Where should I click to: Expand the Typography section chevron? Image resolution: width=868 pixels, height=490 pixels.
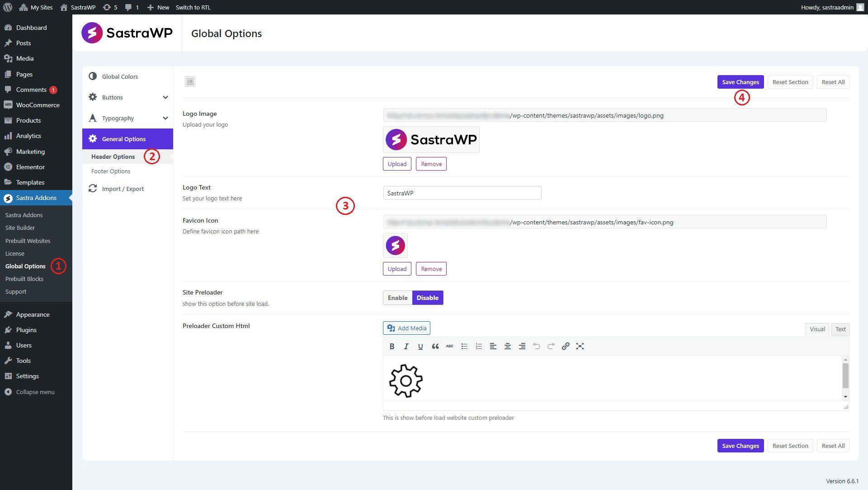165,118
